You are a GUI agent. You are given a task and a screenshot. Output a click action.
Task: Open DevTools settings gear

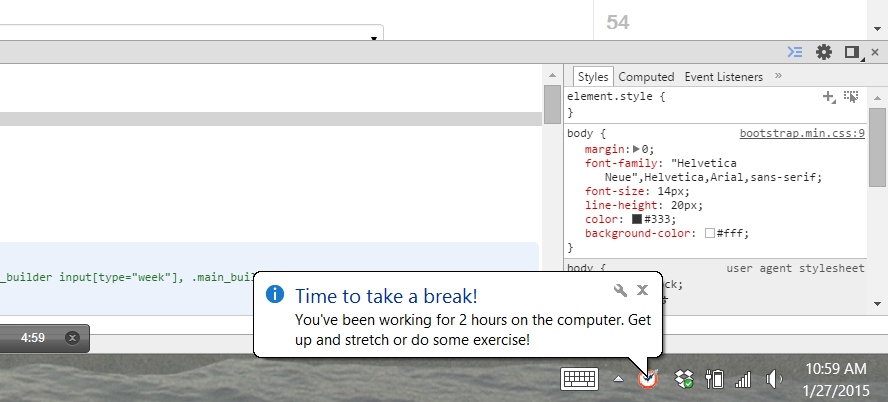tap(823, 52)
